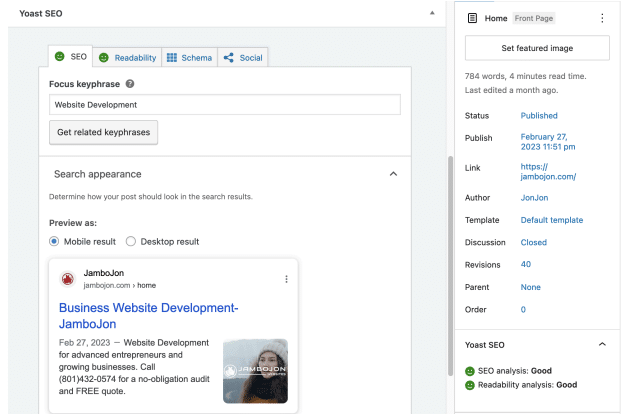The height and width of the screenshot is (414, 628).
Task: Collapse the Search appearance section
Action: click(x=393, y=174)
